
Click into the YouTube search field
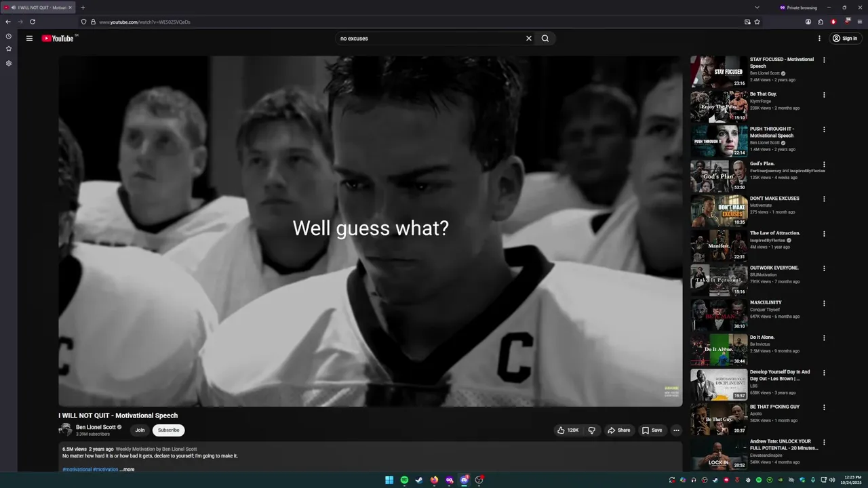[431, 39]
